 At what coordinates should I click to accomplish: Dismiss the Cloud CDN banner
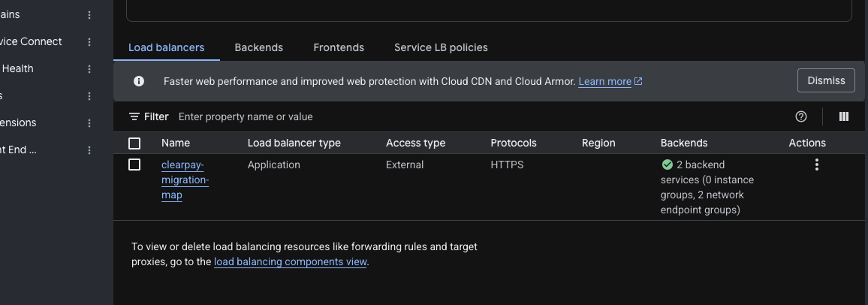pos(826,81)
